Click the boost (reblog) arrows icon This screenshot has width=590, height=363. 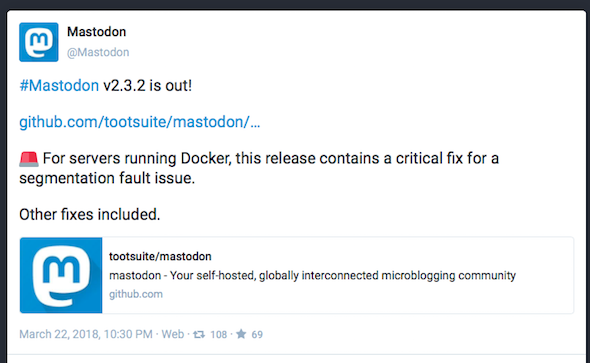199,334
